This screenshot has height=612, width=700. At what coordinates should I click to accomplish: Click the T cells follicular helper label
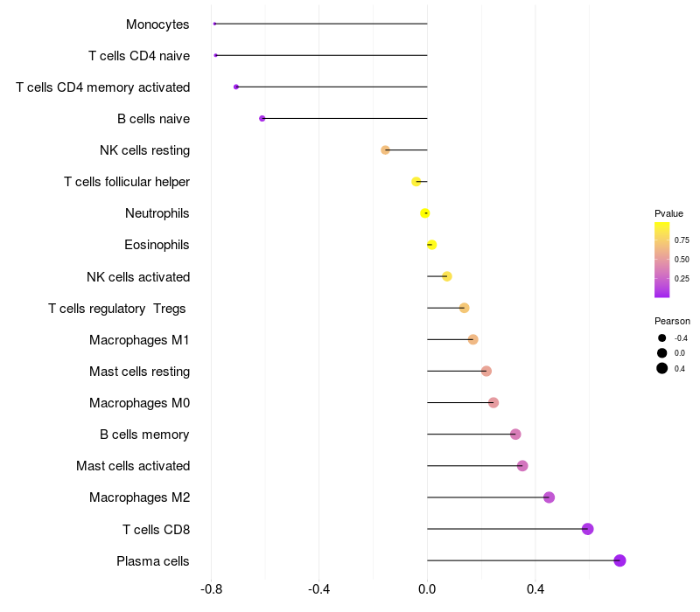(127, 182)
